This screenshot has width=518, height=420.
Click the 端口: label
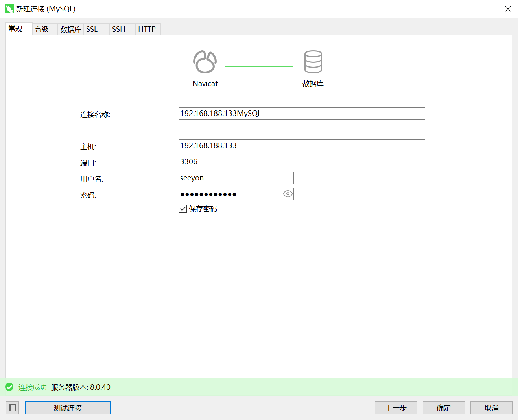pyautogui.click(x=88, y=163)
